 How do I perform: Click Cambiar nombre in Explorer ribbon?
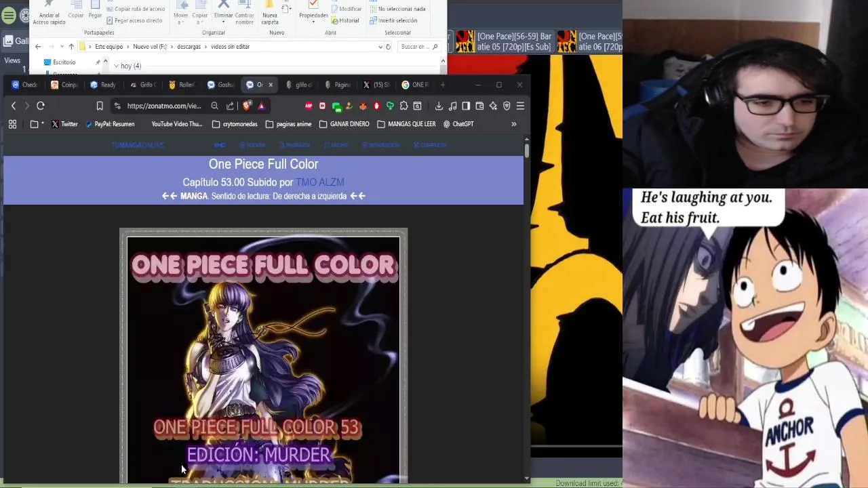[245, 14]
